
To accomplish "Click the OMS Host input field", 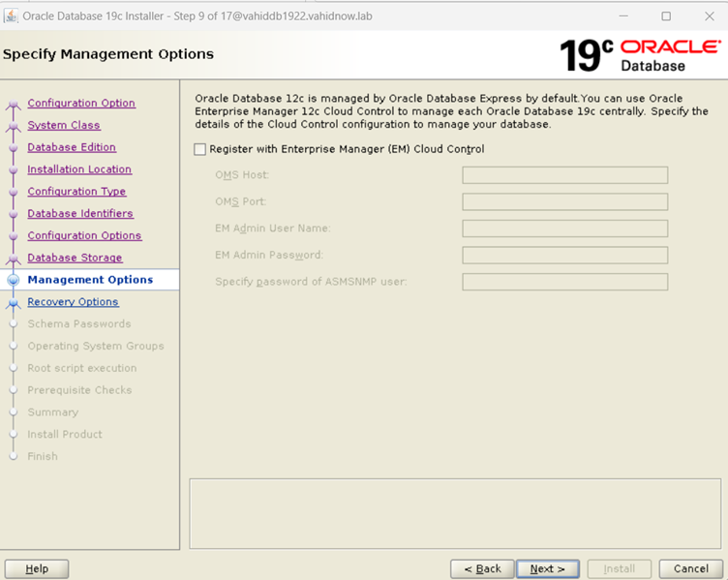I will point(564,175).
